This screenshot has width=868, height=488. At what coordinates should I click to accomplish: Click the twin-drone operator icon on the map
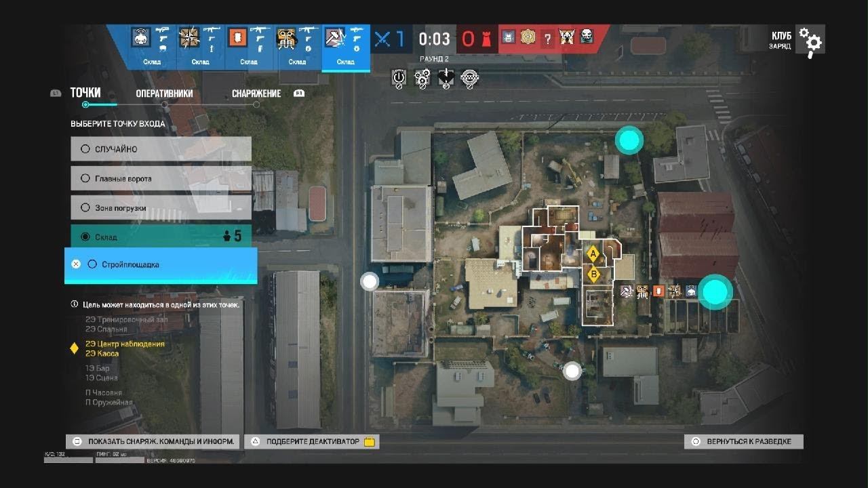(x=642, y=291)
